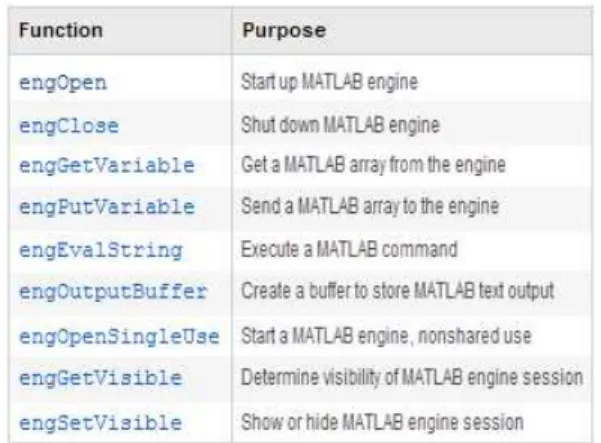This screenshot has width=601, height=443.
Task: Select 'Show or hide MATLAB engine session' text
Action: point(382,422)
